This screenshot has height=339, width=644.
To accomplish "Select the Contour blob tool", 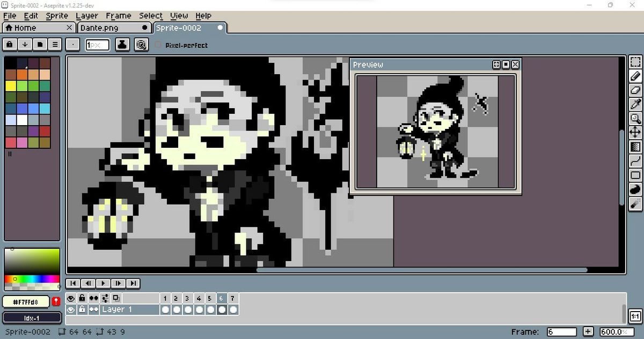I will coord(635,189).
